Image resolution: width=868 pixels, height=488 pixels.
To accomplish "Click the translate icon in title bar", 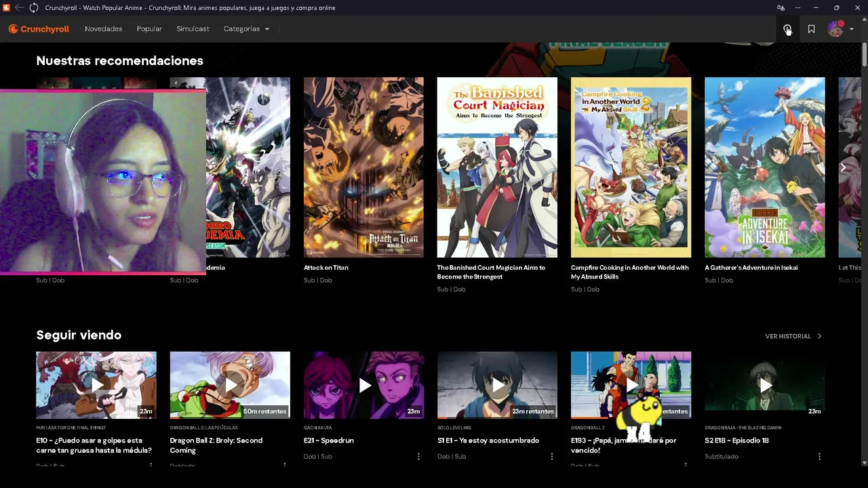I will click(781, 7).
